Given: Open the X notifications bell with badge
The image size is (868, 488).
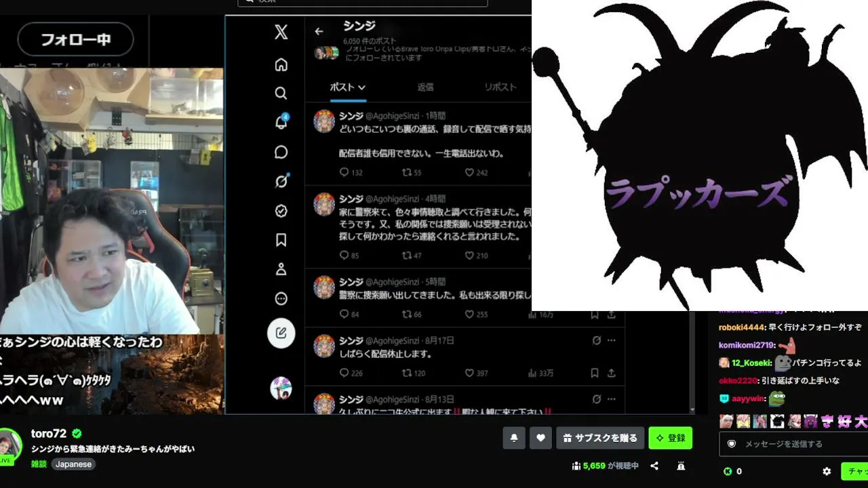Looking at the screenshot, I should pyautogui.click(x=281, y=122).
